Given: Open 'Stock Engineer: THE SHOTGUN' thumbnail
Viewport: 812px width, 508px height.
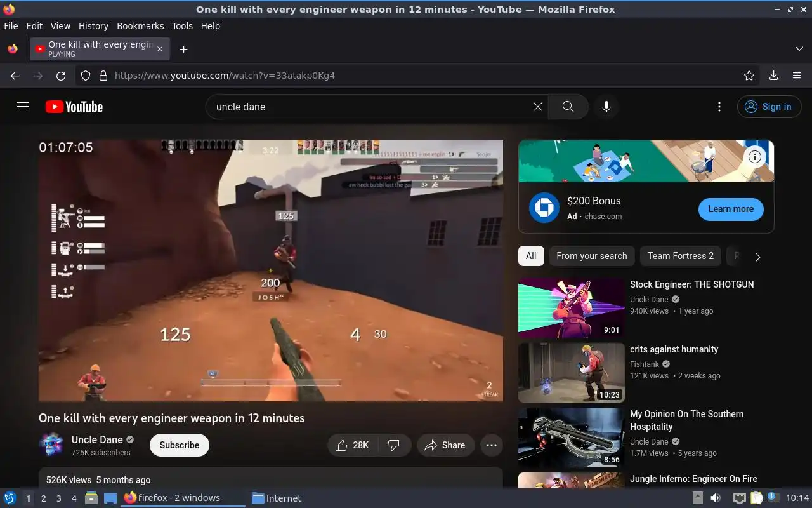Looking at the screenshot, I should tap(572, 308).
